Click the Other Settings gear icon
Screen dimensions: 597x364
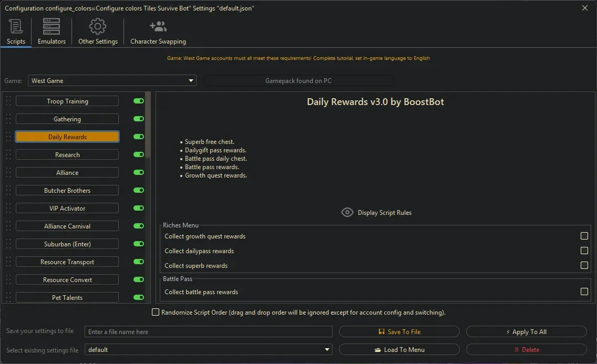tap(97, 26)
